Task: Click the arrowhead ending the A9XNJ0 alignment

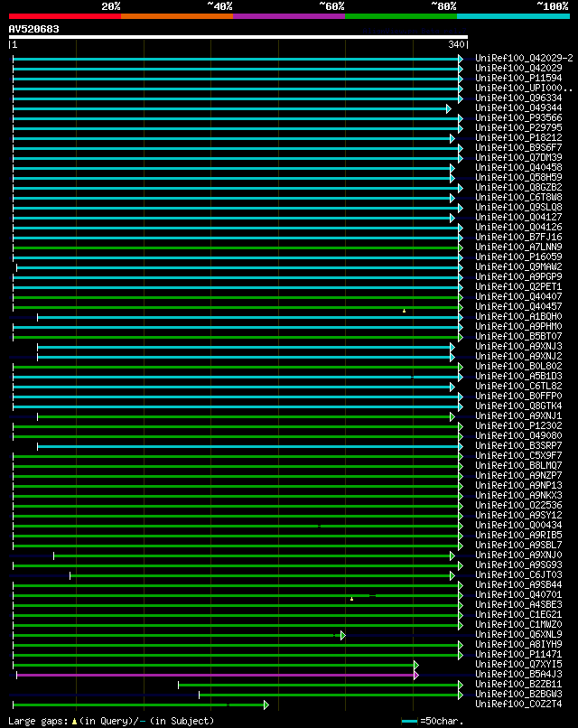Action: tap(452, 555)
